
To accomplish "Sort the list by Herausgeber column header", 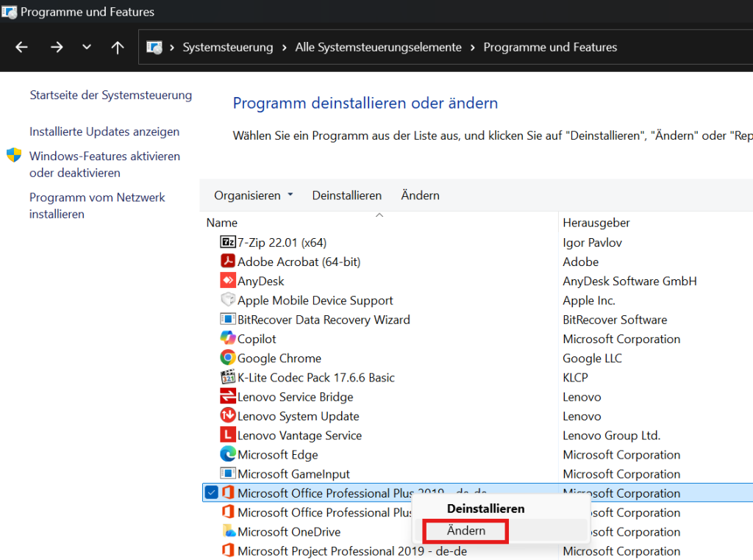I will pos(596,223).
